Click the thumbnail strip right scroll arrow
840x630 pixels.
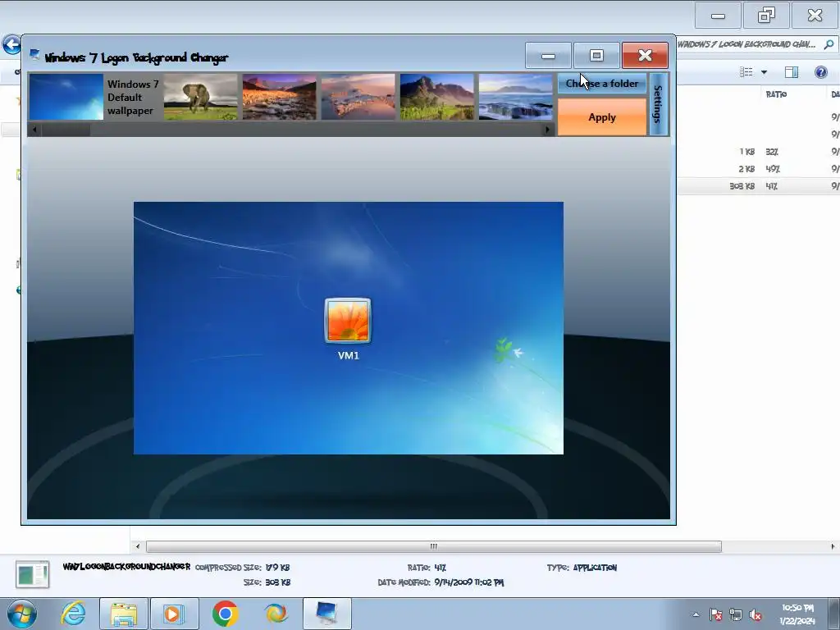[x=547, y=129]
